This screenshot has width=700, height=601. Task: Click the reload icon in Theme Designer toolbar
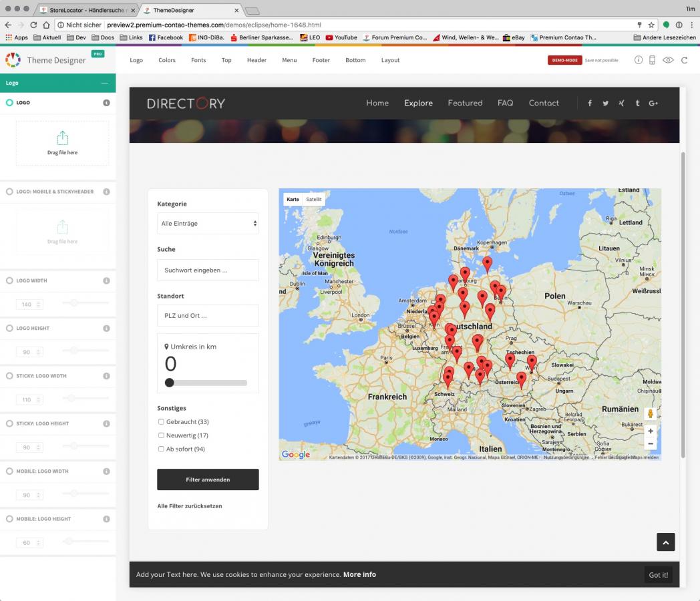684,60
